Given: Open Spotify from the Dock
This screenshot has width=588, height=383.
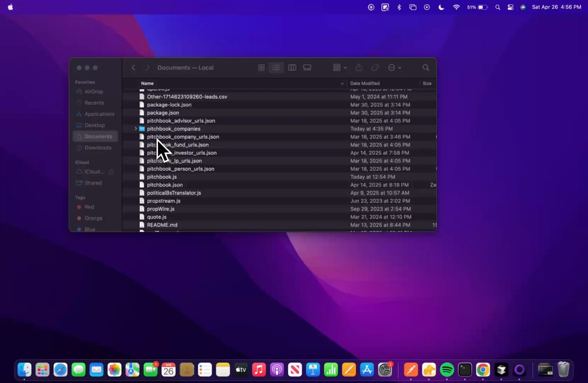Looking at the screenshot, I should pyautogui.click(x=447, y=369).
